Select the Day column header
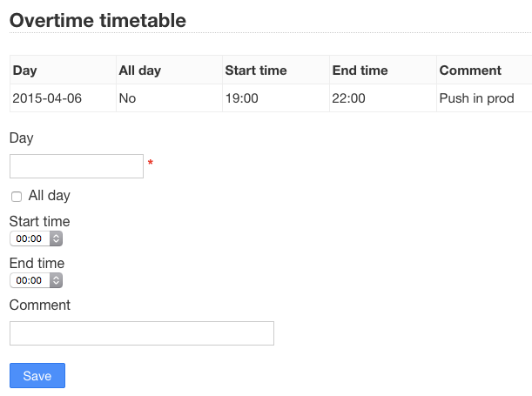Viewport: 532px width, 396px height. (x=25, y=70)
